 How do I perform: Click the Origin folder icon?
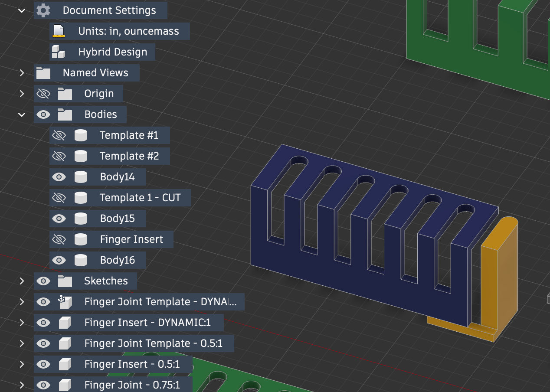click(65, 94)
